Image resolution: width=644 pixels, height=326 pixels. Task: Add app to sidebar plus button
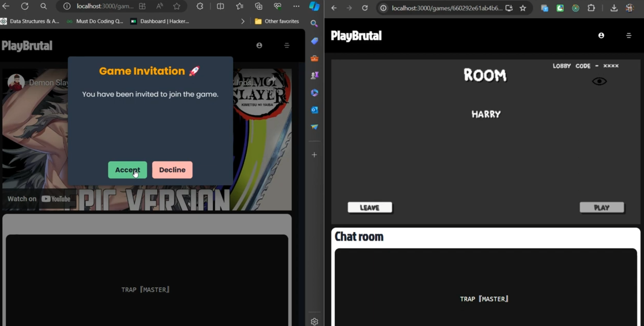point(314,155)
